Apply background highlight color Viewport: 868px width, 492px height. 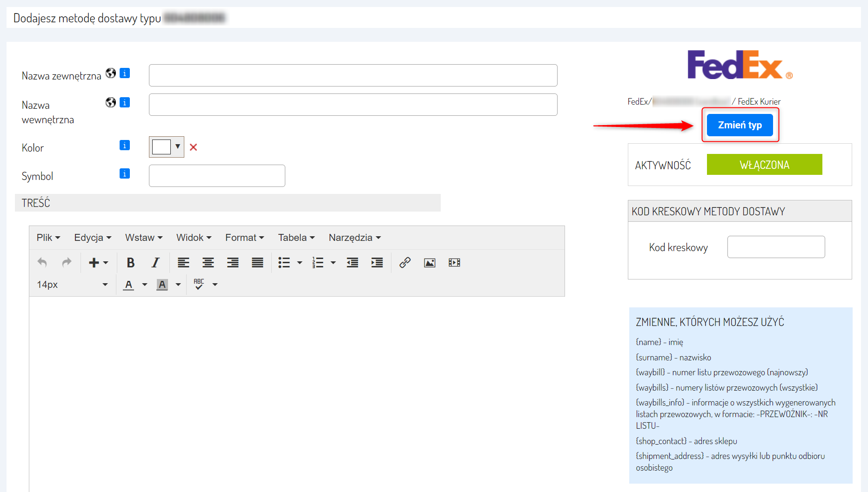(x=162, y=284)
